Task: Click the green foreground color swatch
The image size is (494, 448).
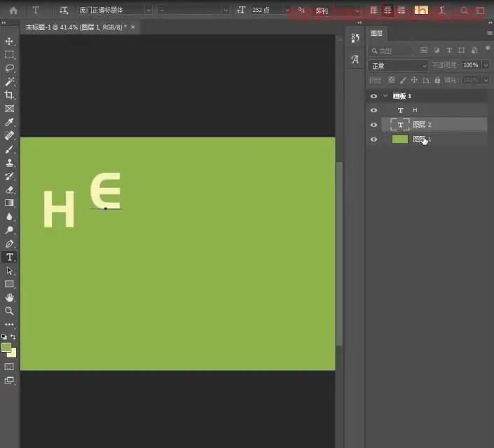Action: coord(6,348)
